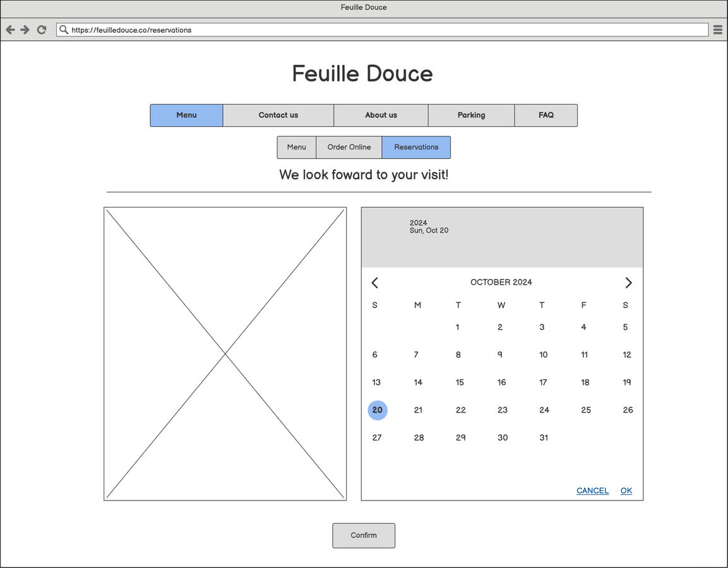The width and height of the screenshot is (728, 568).
Task: Open the Parking section
Action: point(471,115)
